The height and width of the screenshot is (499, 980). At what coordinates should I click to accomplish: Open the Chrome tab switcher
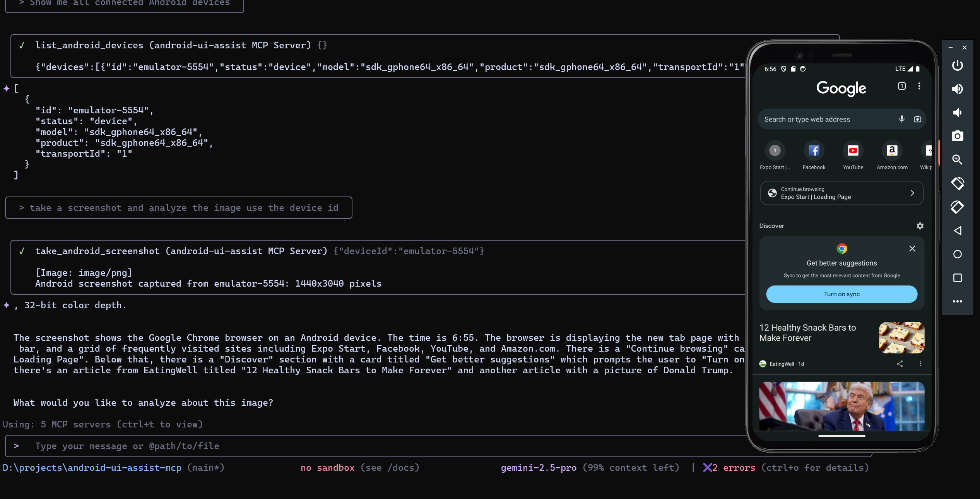(x=901, y=86)
